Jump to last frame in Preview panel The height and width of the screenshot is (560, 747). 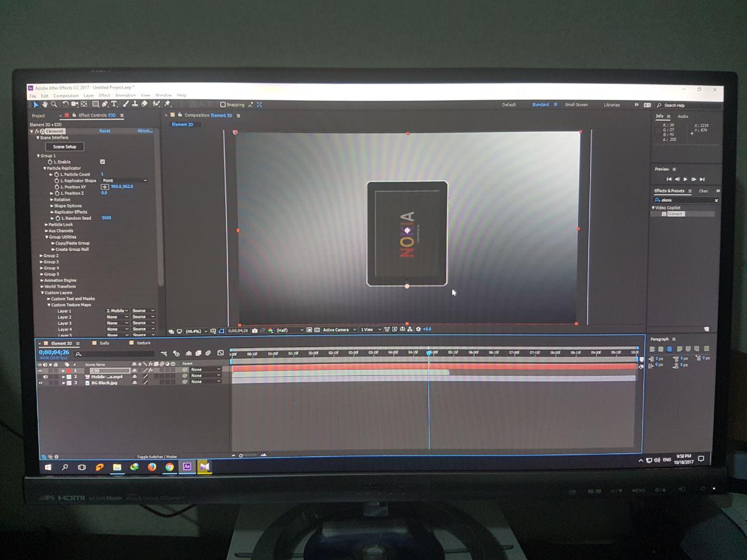(702, 179)
